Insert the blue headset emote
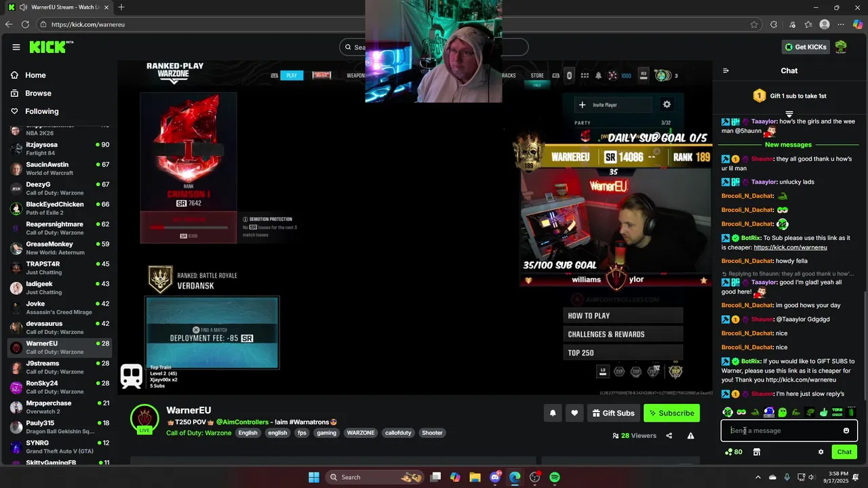 [x=769, y=411]
